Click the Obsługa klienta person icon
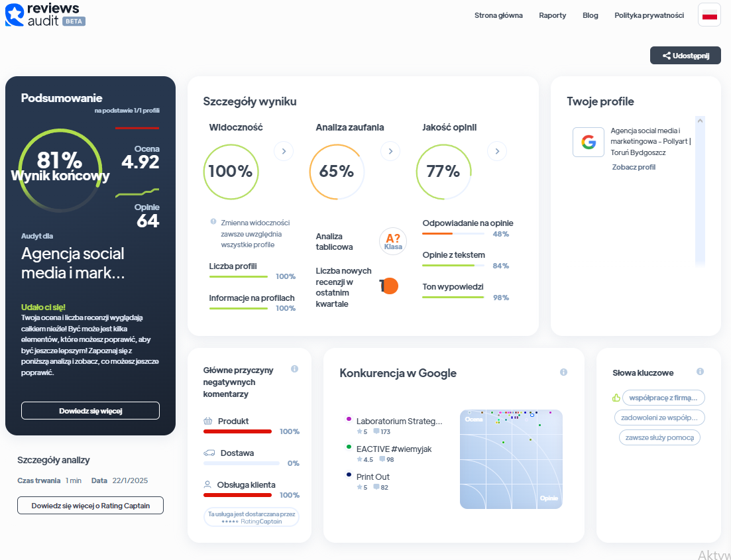 point(207,484)
